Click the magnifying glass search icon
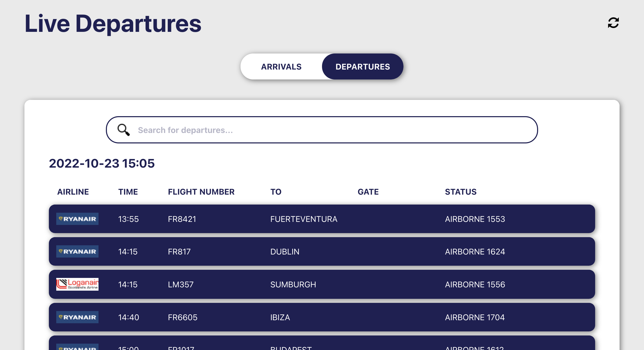This screenshot has height=350, width=644. [x=123, y=130]
